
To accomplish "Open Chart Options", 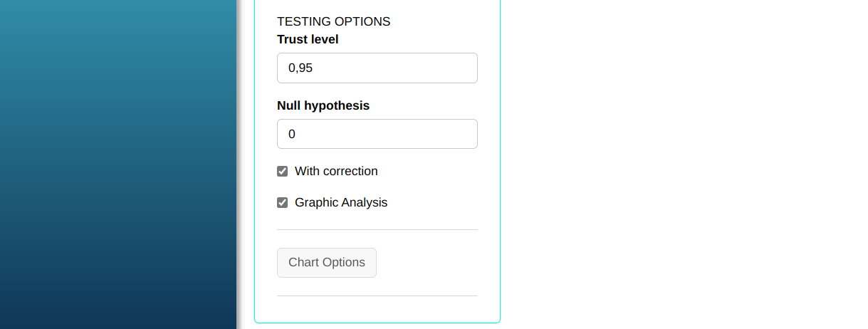I will pos(327,263).
